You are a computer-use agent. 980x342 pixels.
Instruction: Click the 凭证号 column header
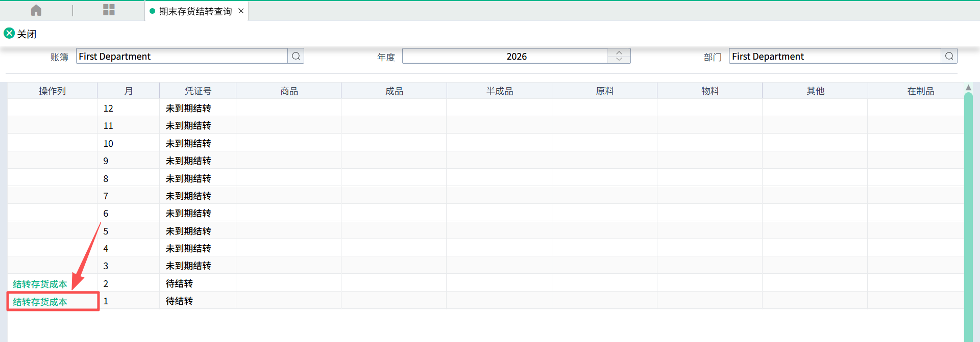coord(198,91)
